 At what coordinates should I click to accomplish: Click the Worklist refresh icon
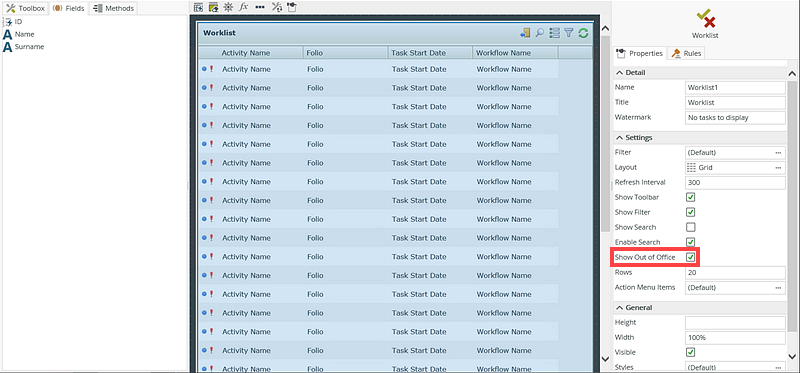pyautogui.click(x=584, y=33)
